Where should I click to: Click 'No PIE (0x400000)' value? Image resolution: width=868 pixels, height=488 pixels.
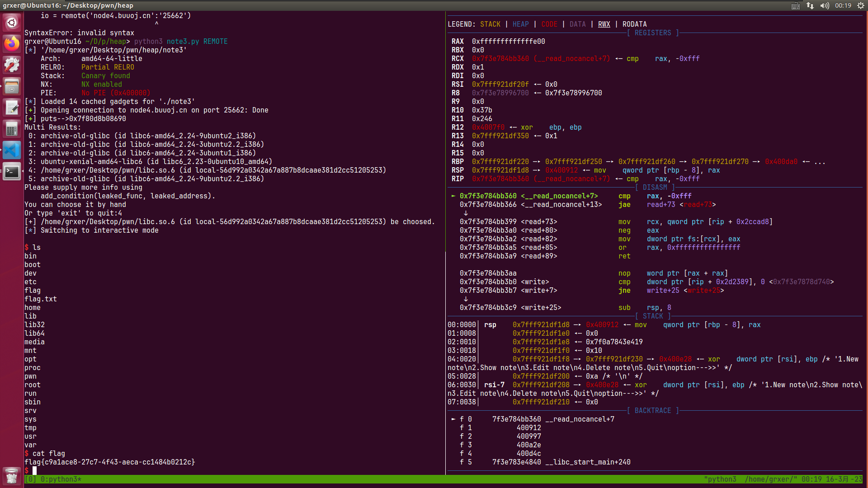(x=116, y=93)
